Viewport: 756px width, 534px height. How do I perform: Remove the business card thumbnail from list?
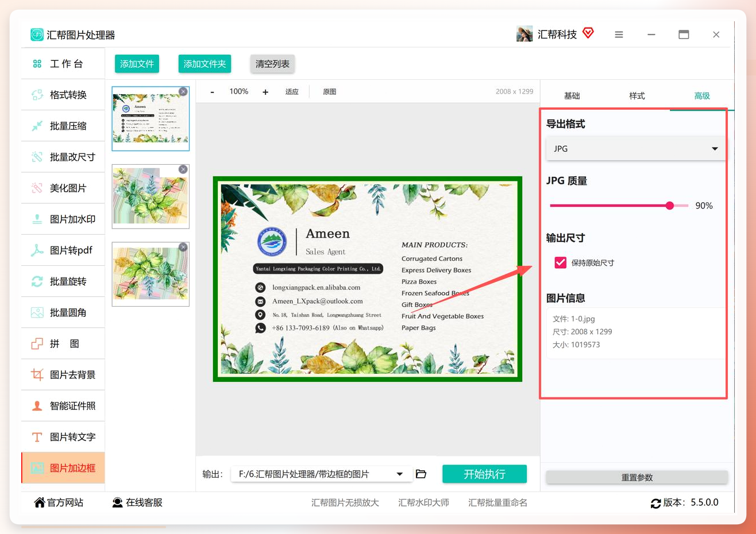[x=183, y=92]
